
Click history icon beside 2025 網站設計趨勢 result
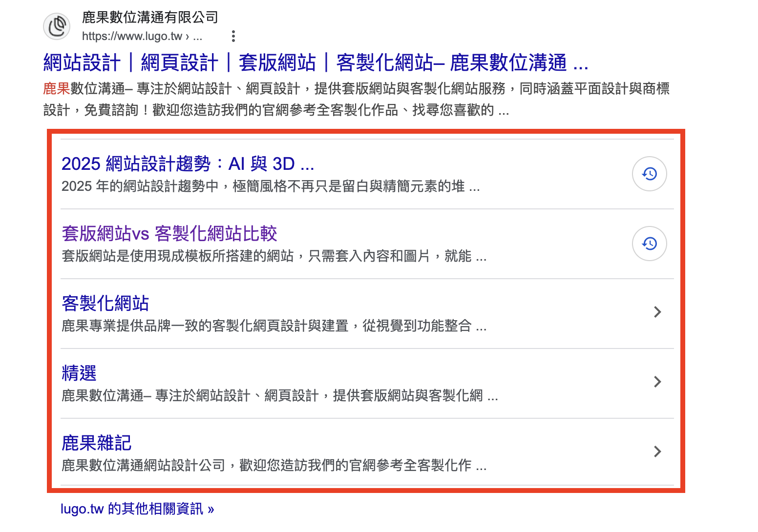650,174
